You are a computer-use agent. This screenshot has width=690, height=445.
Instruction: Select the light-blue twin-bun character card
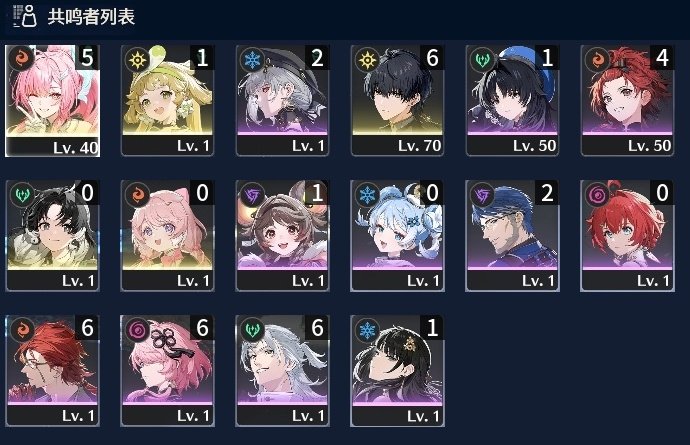tap(397, 235)
